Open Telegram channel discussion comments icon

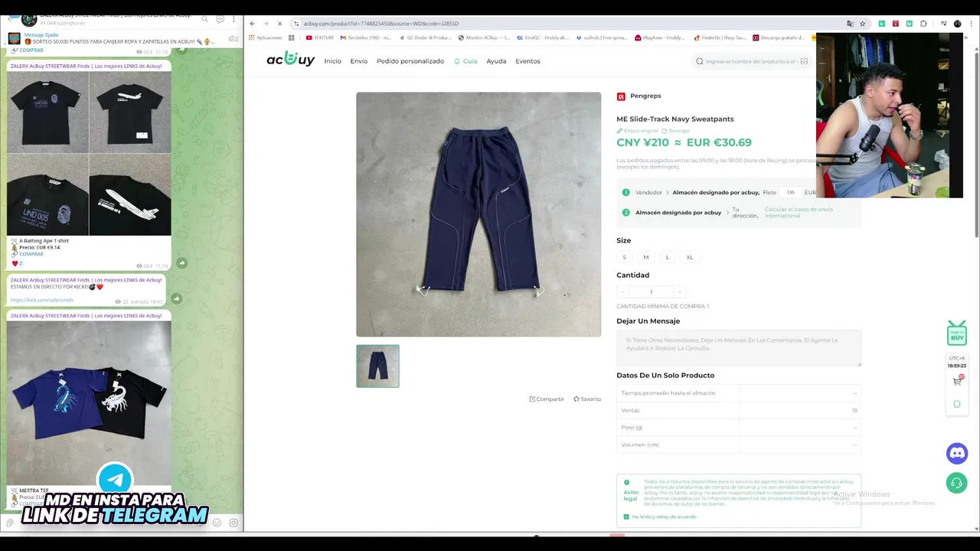(x=220, y=19)
